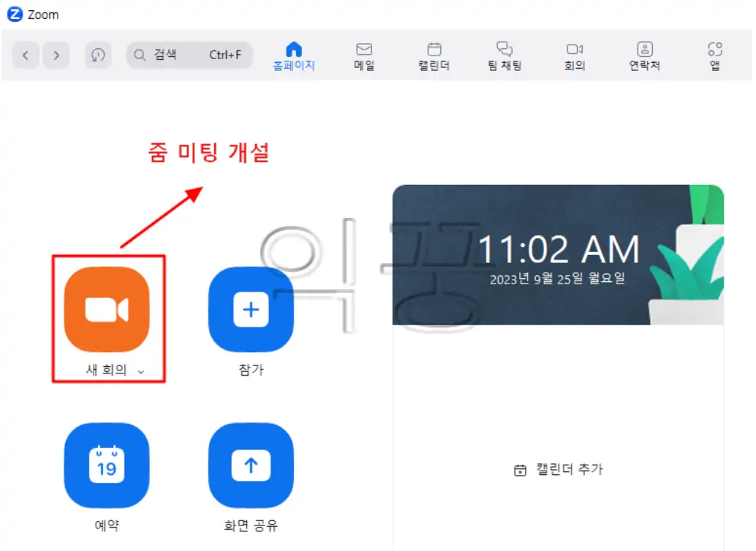
Task: Click the back navigation arrow
Action: pyautogui.click(x=26, y=55)
